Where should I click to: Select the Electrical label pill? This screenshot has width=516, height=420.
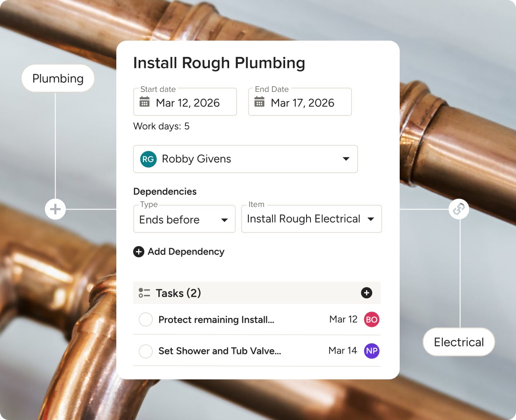pos(459,342)
